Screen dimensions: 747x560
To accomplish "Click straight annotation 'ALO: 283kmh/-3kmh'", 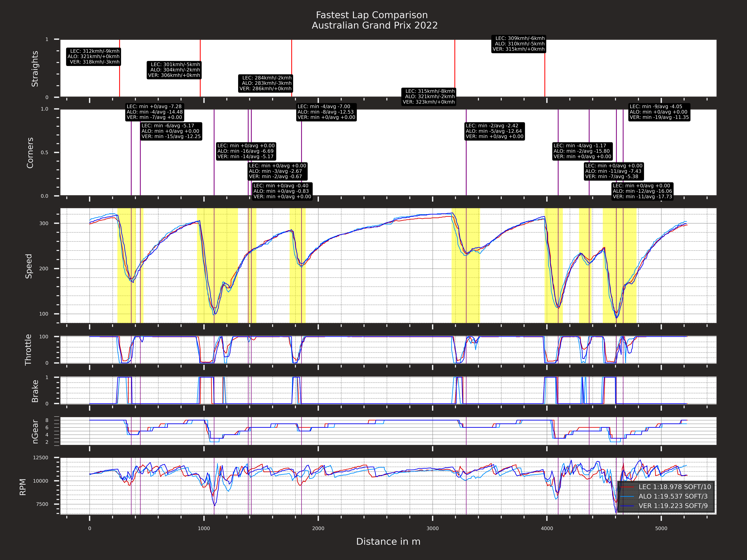I will click(x=267, y=83).
